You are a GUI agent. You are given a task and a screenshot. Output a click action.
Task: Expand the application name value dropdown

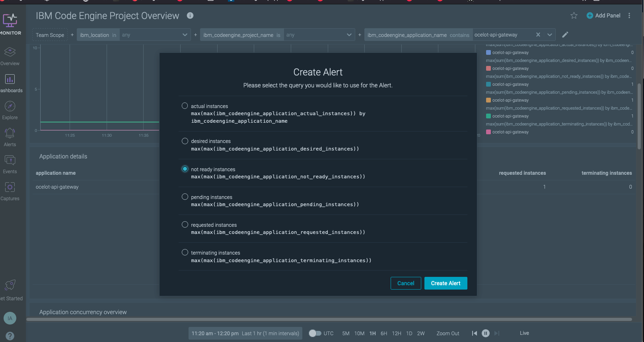click(x=549, y=35)
